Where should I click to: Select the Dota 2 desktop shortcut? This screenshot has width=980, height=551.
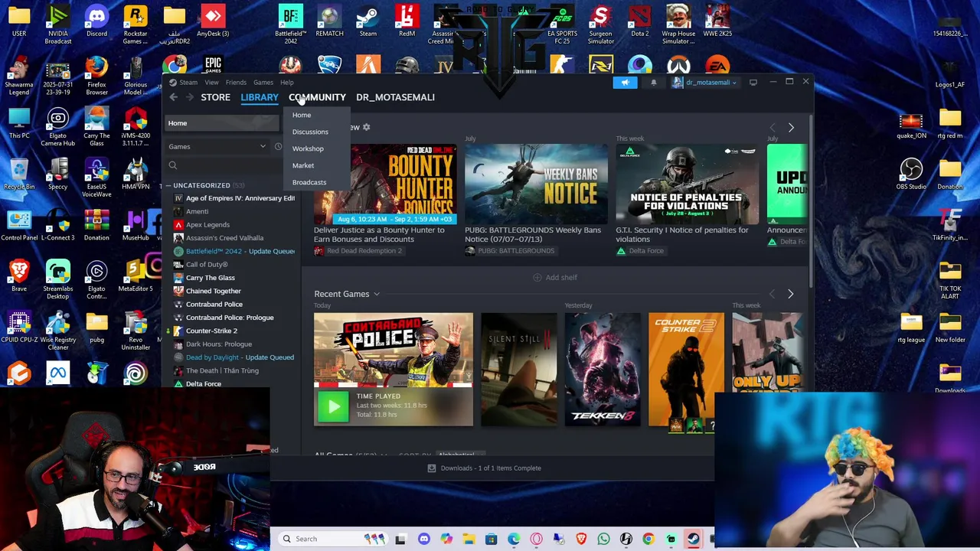pyautogui.click(x=639, y=21)
